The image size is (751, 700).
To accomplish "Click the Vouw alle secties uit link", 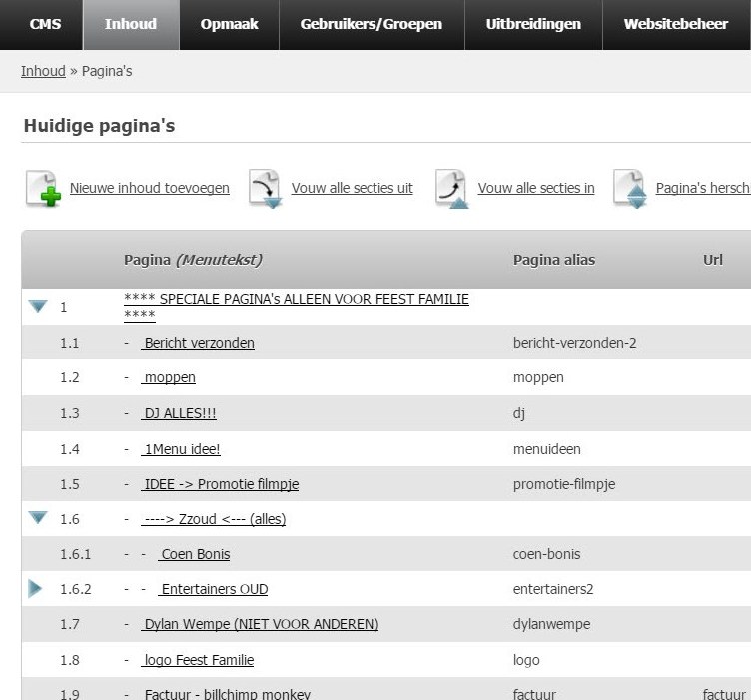I will (x=352, y=188).
